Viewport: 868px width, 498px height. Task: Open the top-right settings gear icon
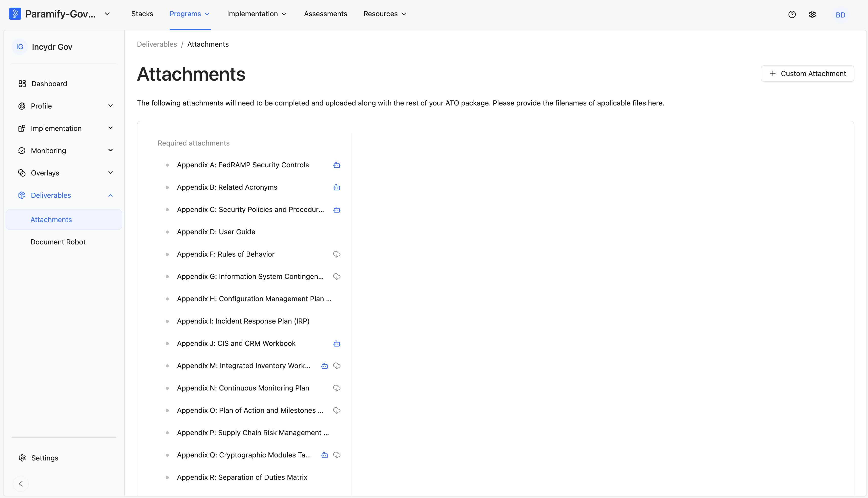tap(813, 14)
